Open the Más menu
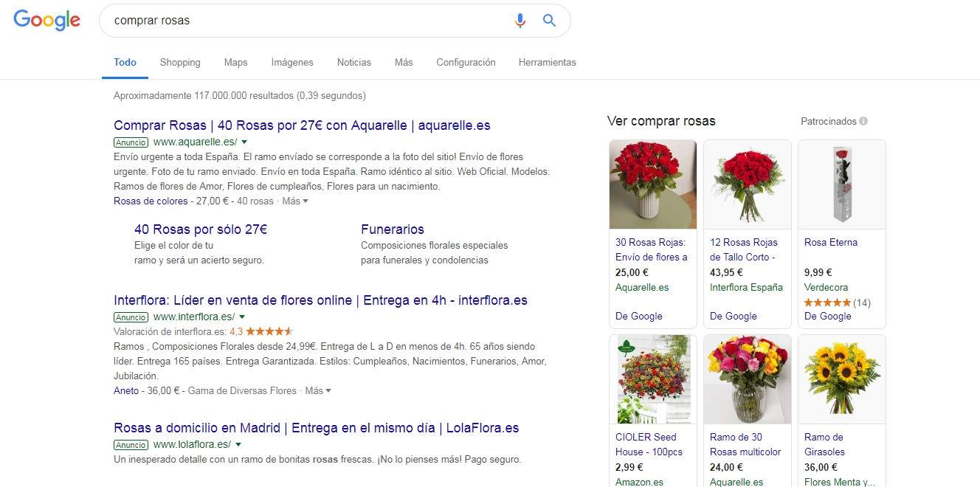The height and width of the screenshot is (487, 980). [404, 63]
